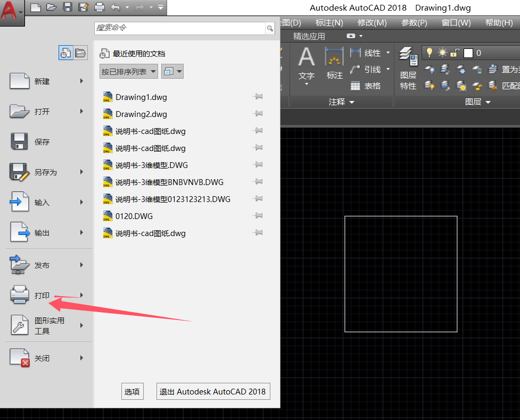520x420 pixels.
Task: Click 另存为 menu entry
Action: click(x=46, y=172)
